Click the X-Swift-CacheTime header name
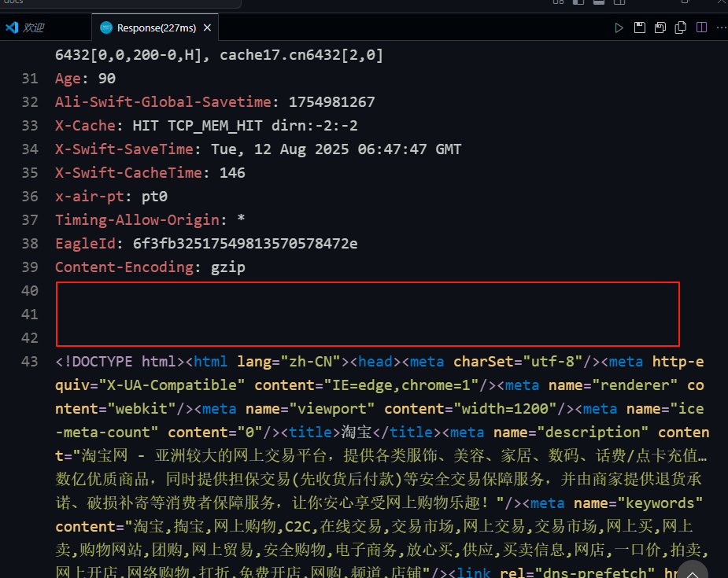The height and width of the screenshot is (578, 728). pos(128,173)
